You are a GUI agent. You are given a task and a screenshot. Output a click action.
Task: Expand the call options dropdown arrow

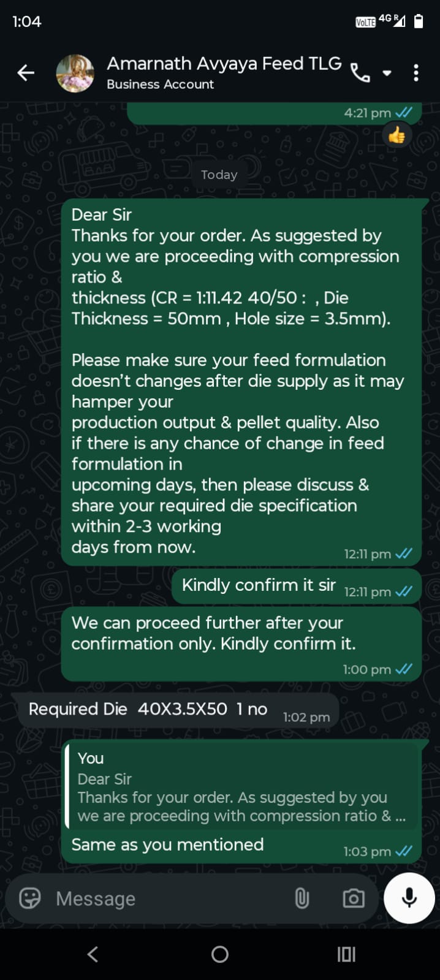point(387,73)
